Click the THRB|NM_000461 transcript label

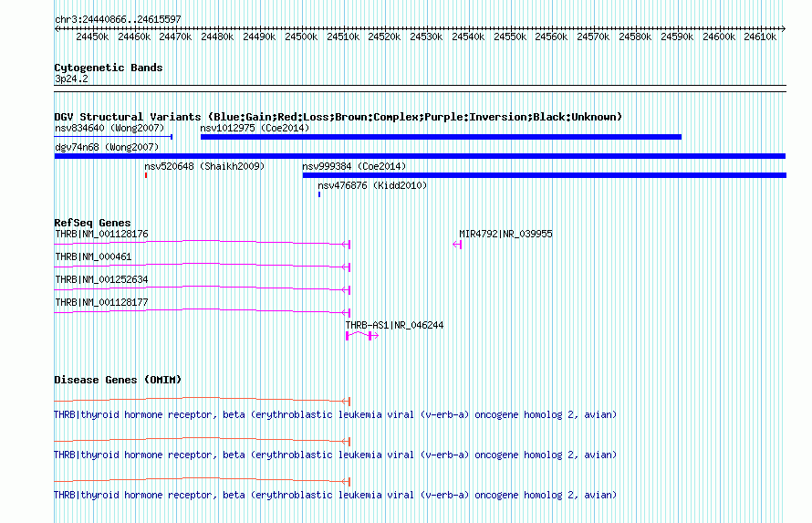(x=93, y=256)
